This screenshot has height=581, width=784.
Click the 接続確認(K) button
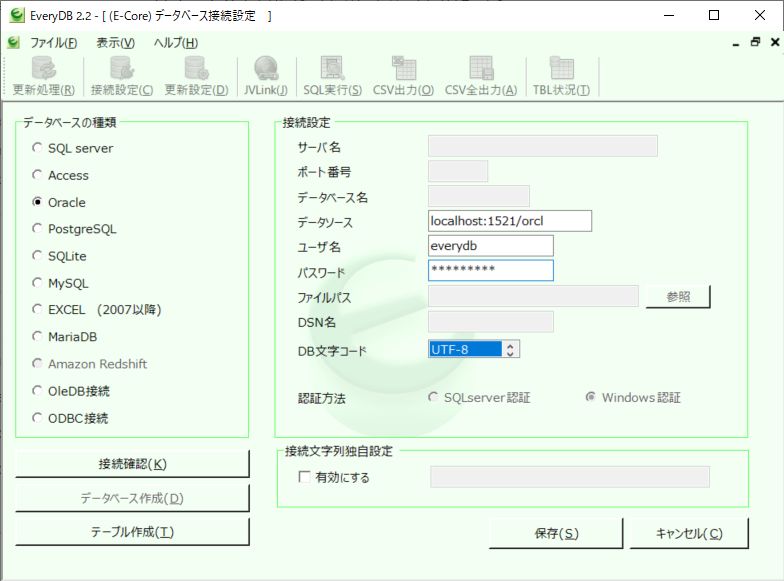coord(132,464)
